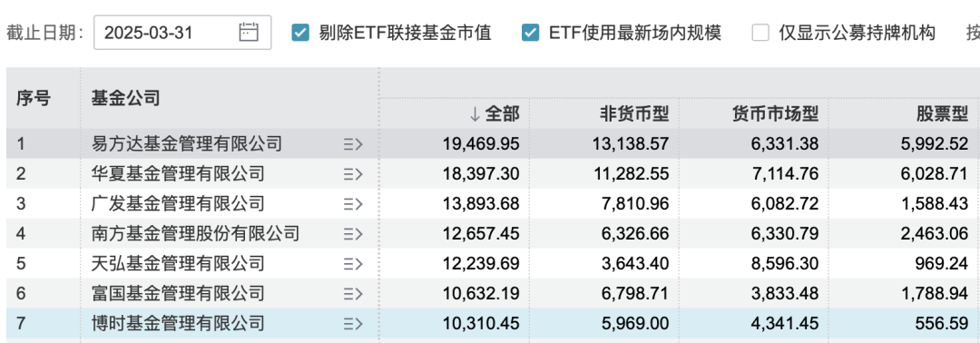Open 易方达基金管理有限公司 company link

tap(186, 144)
